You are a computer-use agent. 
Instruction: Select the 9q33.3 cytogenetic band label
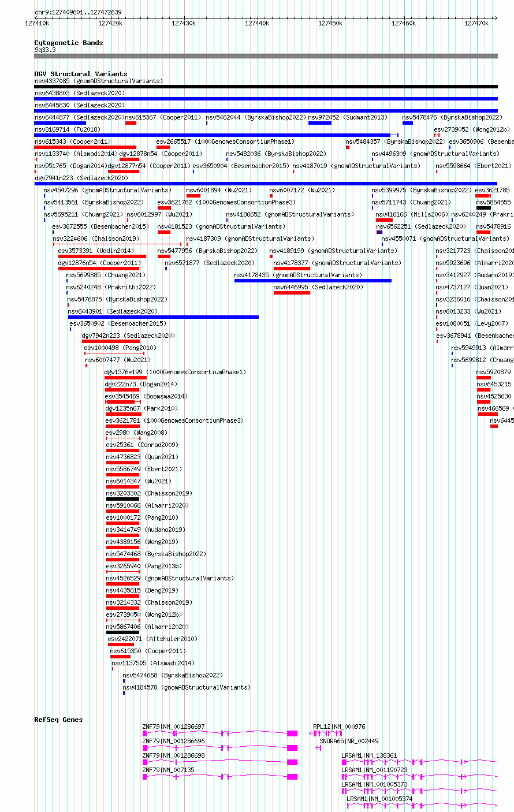coord(45,50)
